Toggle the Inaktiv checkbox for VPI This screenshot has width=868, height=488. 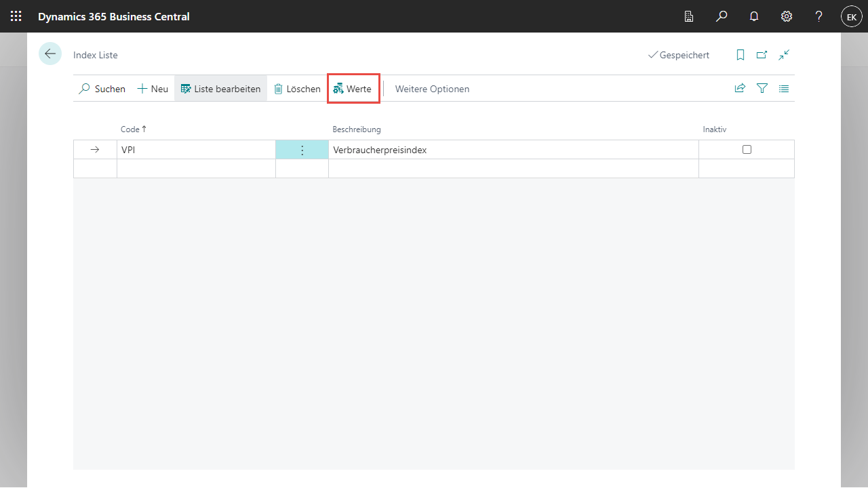tap(747, 150)
